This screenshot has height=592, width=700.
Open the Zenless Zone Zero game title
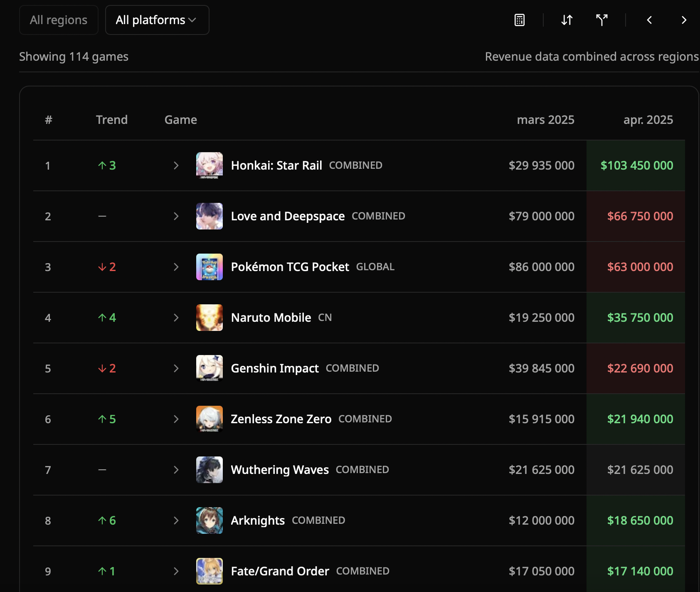coord(281,419)
